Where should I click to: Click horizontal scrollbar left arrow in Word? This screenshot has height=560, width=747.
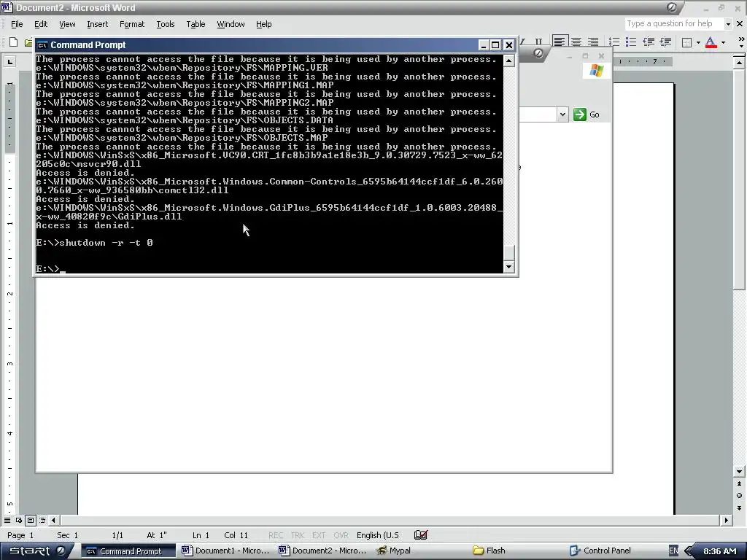coord(54,521)
